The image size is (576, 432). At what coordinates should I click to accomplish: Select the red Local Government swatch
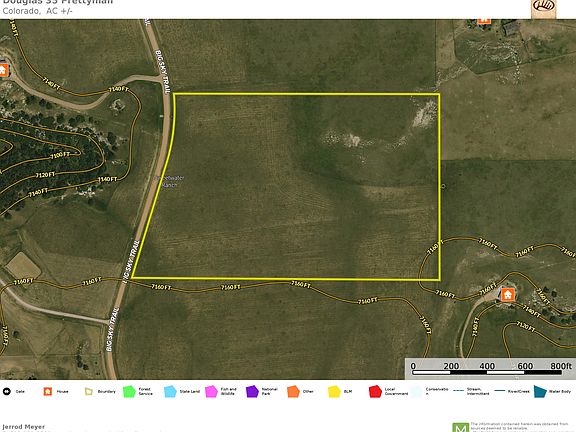pyautogui.click(x=375, y=392)
